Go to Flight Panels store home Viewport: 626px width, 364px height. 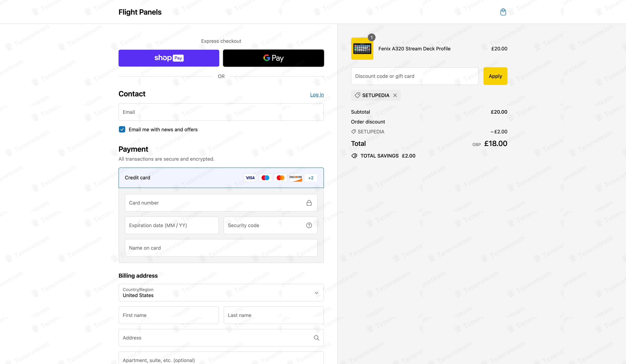pos(140,12)
